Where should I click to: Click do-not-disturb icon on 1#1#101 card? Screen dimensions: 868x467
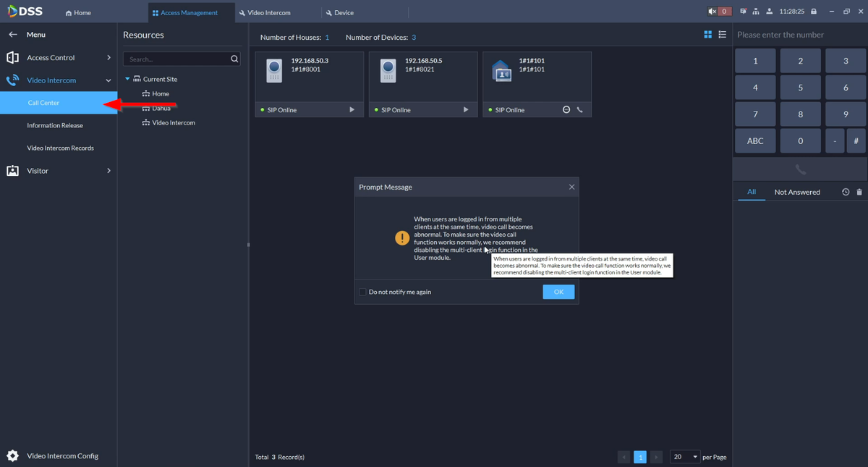(566, 110)
